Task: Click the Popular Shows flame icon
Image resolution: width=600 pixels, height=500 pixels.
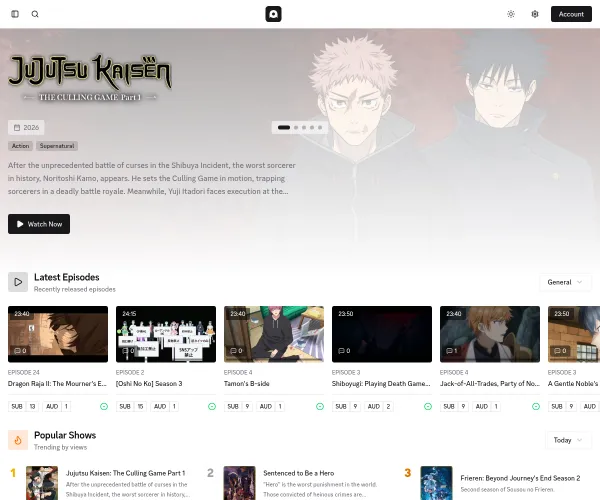Action: click(x=18, y=440)
